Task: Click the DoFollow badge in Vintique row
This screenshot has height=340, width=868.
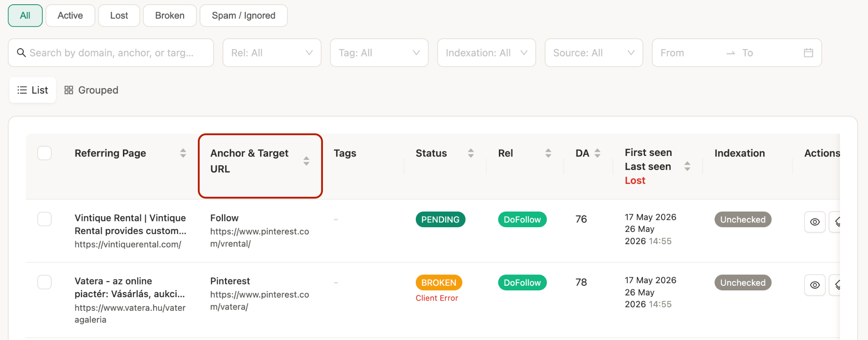Action: 522,220
